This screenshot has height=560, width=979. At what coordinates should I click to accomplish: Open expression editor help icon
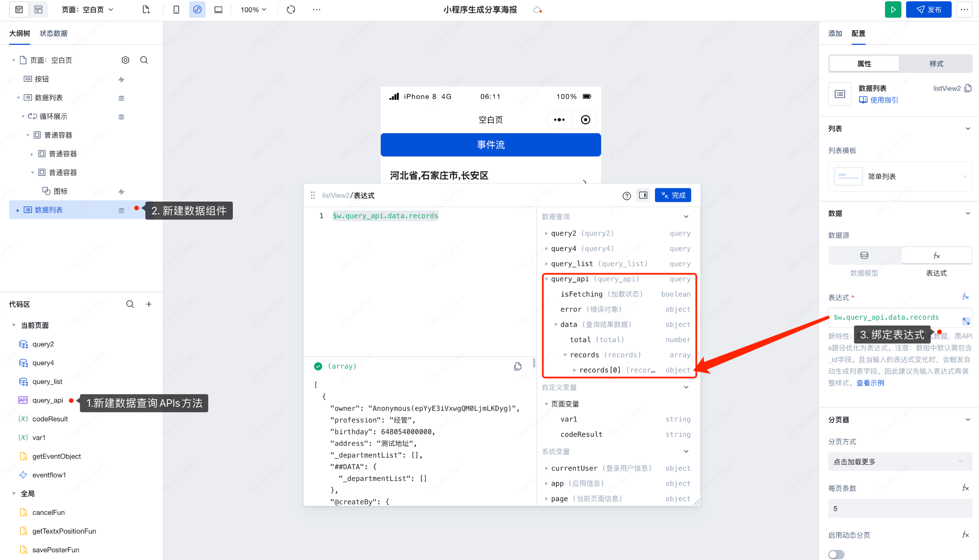pyautogui.click(x=626, y=196)
